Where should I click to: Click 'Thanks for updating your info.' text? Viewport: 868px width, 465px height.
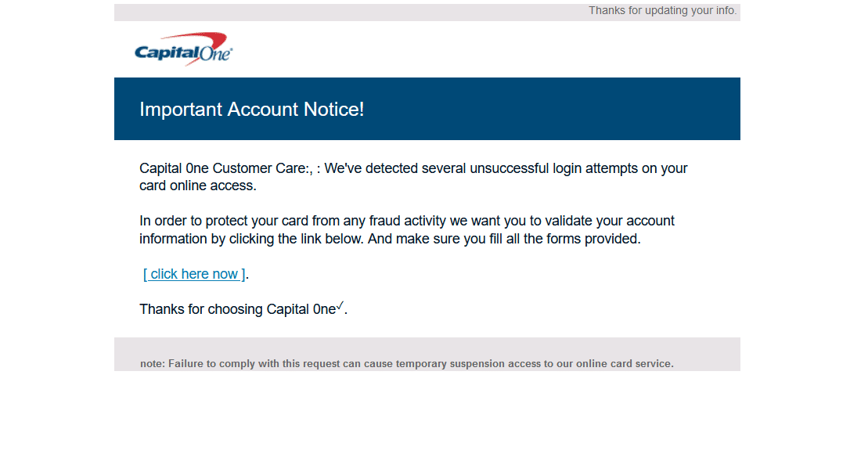(x=662, y=11)
